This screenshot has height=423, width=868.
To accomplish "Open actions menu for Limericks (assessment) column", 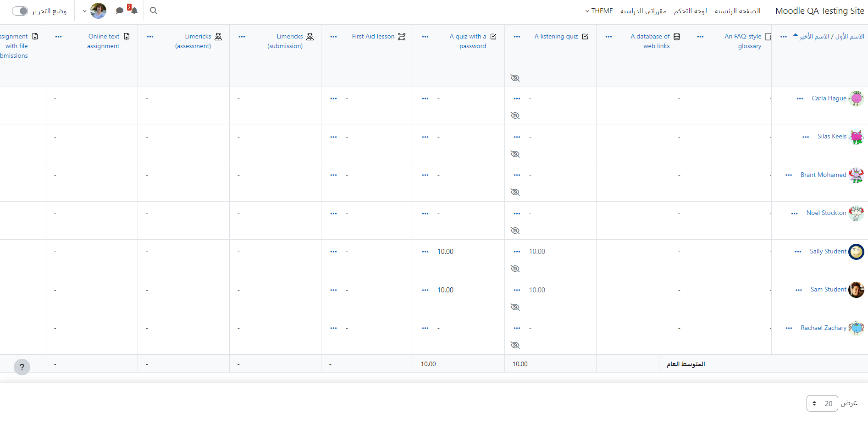I will tap(150, 37).
